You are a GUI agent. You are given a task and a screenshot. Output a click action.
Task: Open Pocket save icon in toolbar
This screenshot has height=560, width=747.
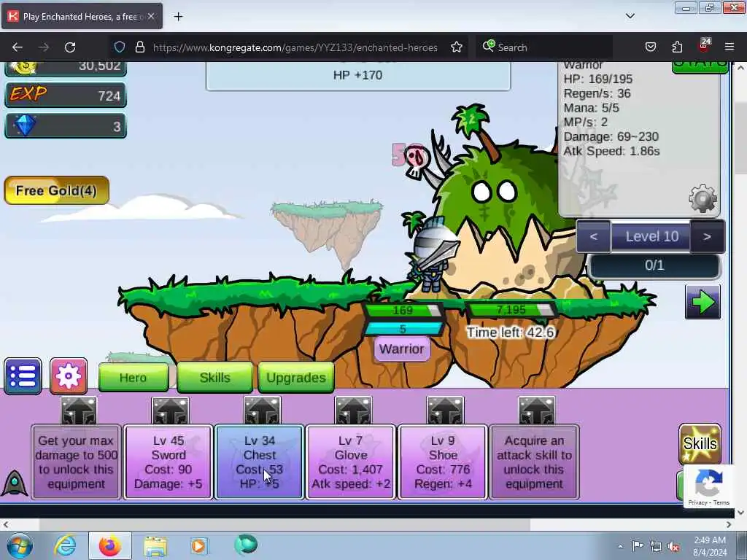tap(650, 47)
